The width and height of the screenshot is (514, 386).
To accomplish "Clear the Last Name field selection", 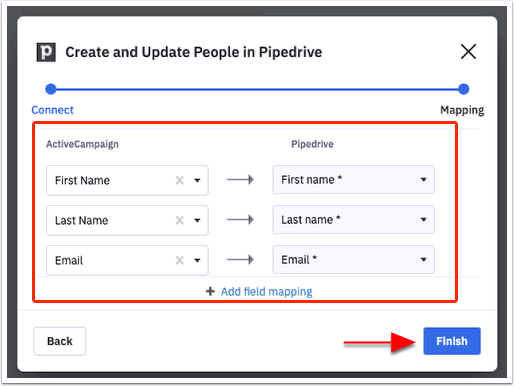I will click(180, 220).
